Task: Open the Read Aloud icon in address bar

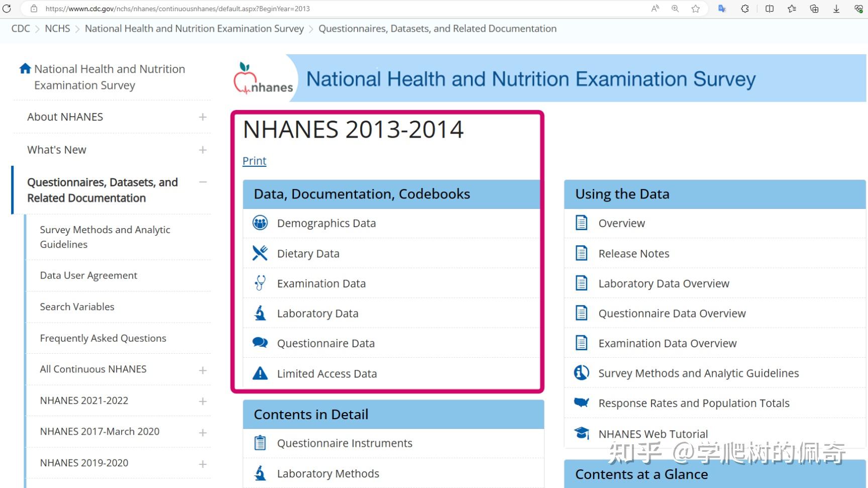Action: (655, 9)
